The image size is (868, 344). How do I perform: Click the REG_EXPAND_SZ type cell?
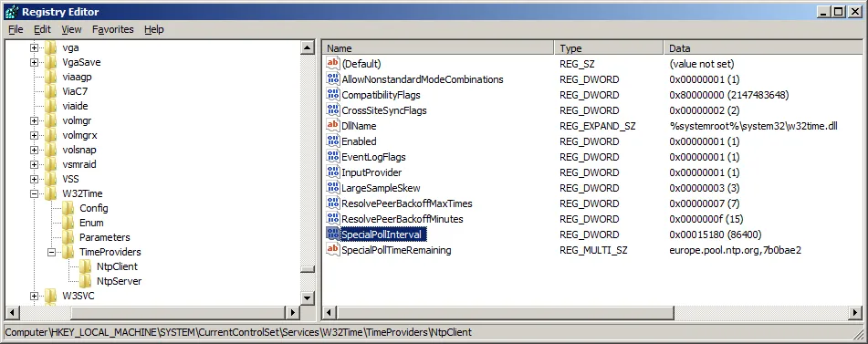point(597,126)
